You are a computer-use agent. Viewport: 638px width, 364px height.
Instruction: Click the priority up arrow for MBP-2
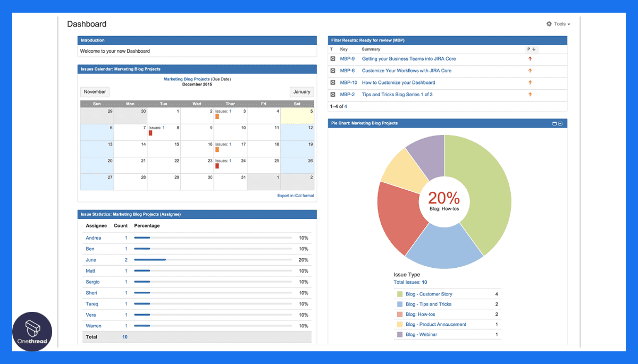530,94
